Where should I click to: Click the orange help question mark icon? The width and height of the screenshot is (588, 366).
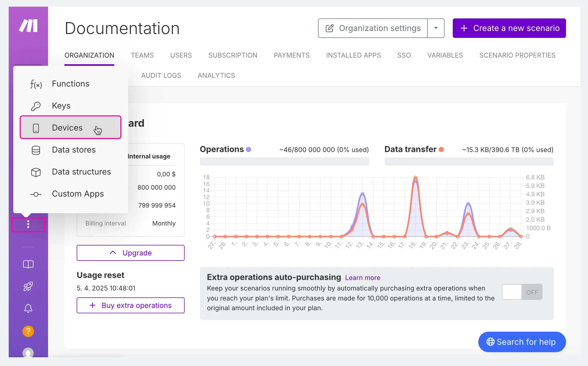click(28, 331)
